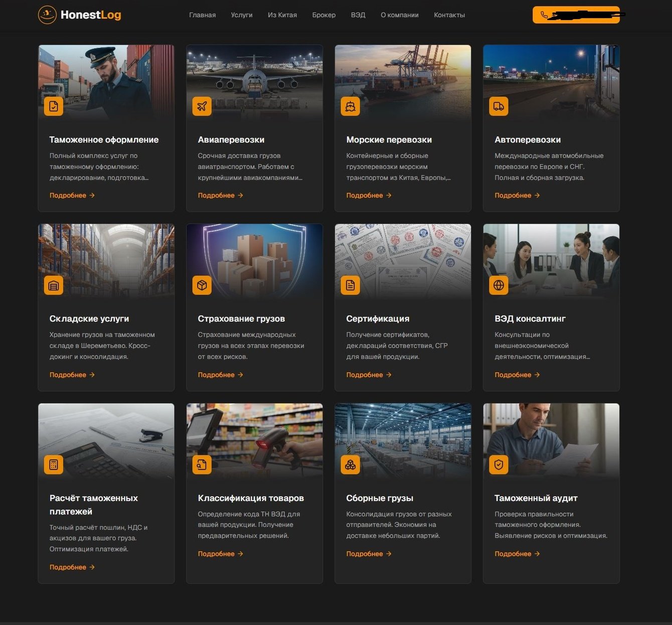Click the shield icon on Таможенный аудит card
This screenshot has width=672, height=625.
pyautogui.click(x=498, y=464)
